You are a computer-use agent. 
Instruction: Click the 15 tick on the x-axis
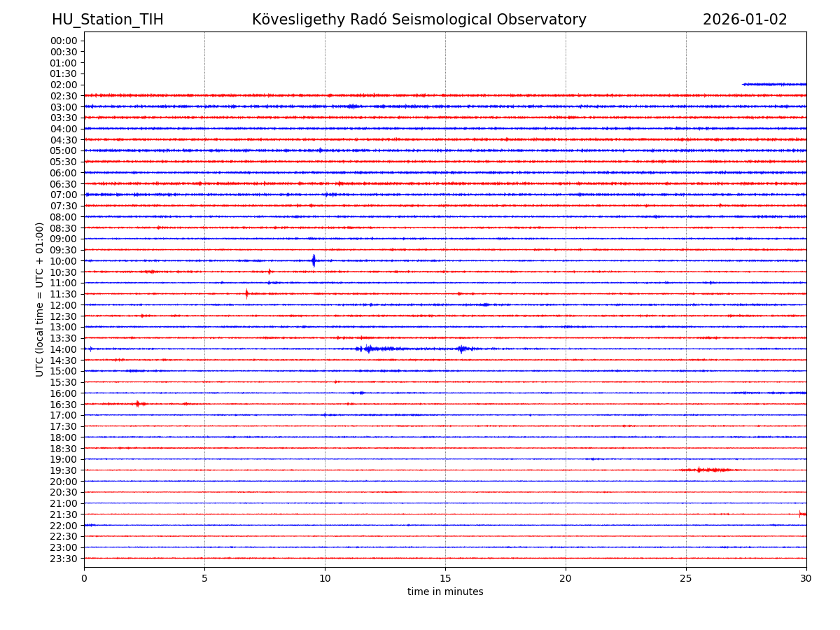tap(445, 578)
